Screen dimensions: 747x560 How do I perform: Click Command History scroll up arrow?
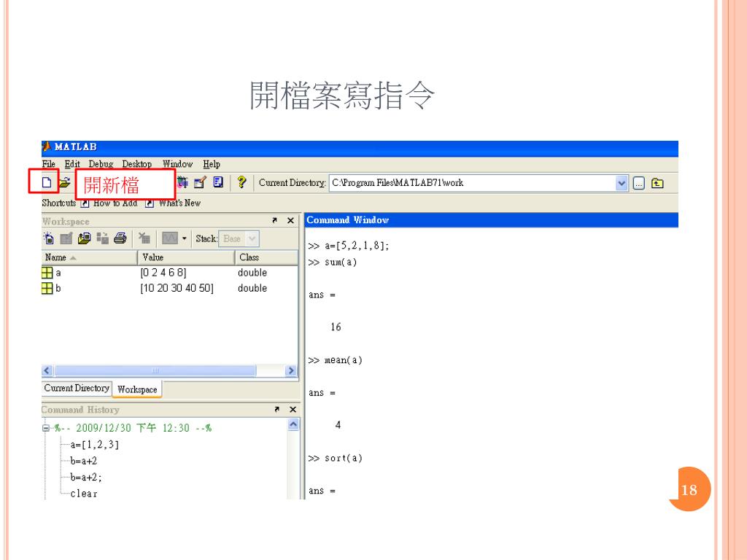(293, 424)
